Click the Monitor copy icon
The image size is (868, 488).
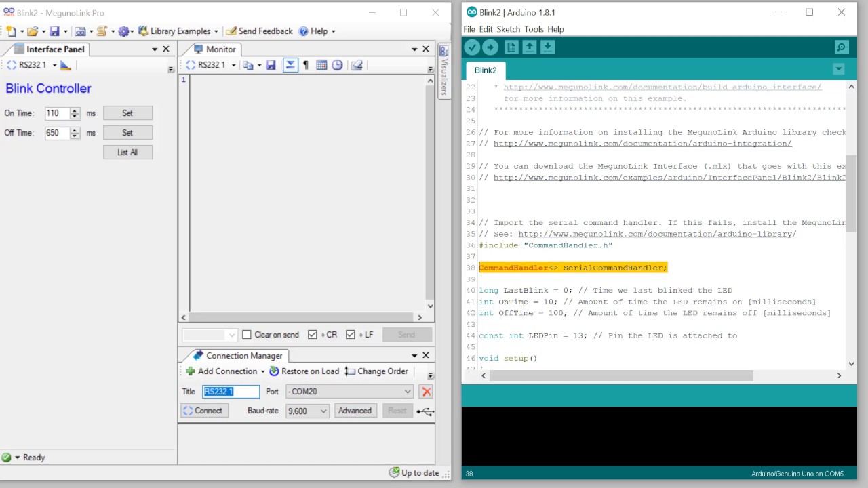pyautogui.click(x=248, y=65)
